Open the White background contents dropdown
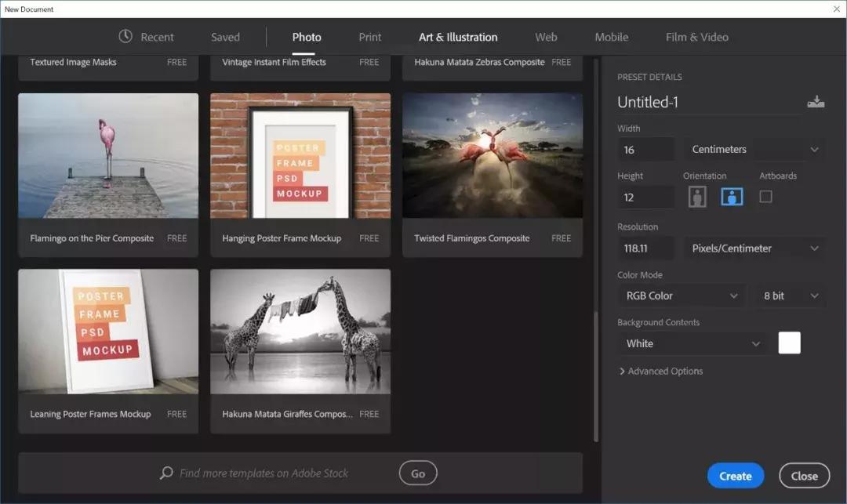847x504 pixels. 692,344
